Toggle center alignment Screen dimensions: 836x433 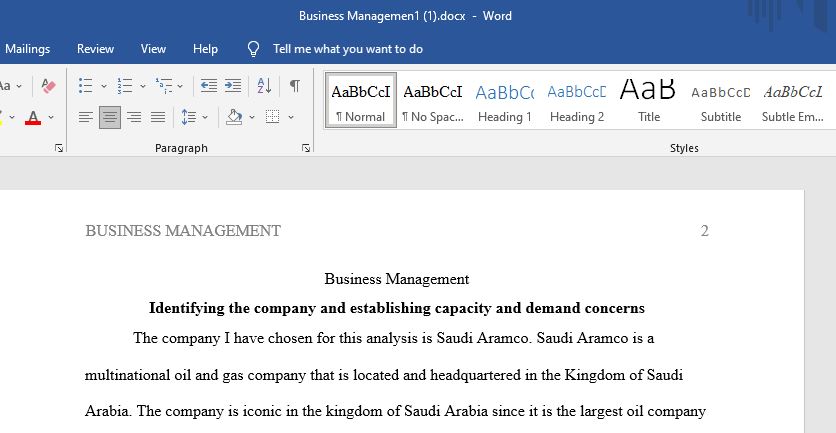[110, 117]
